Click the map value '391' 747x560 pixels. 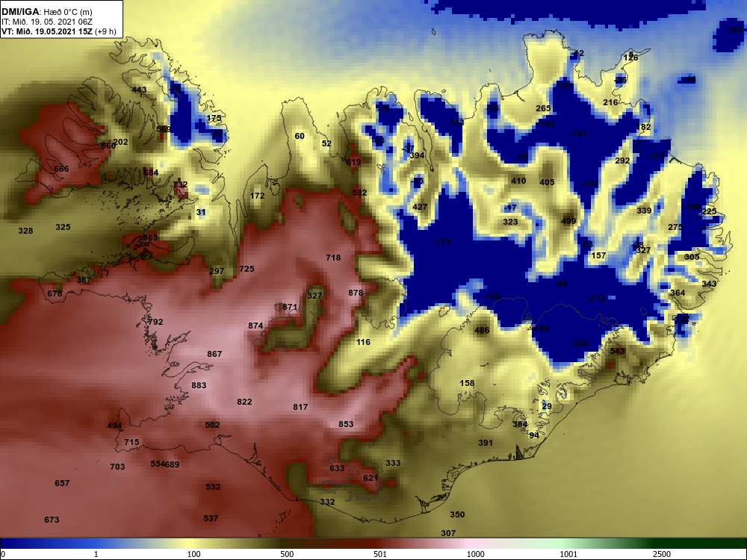coord(486,443)
